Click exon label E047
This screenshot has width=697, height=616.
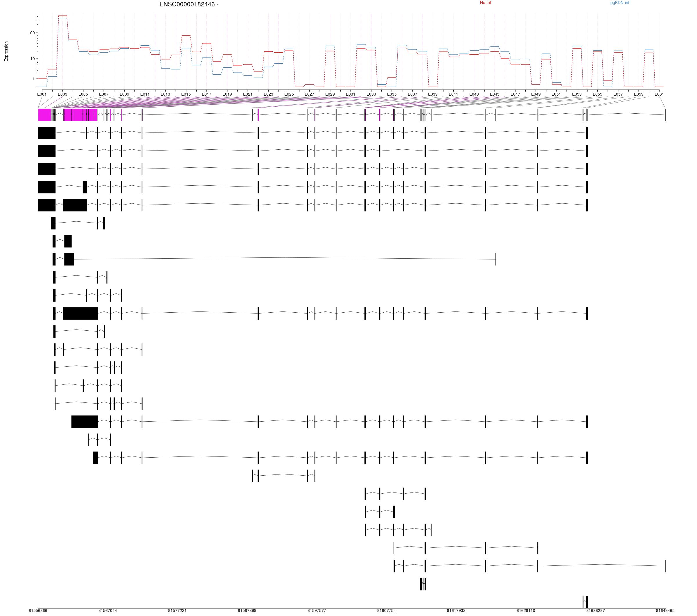coord(515,94)
